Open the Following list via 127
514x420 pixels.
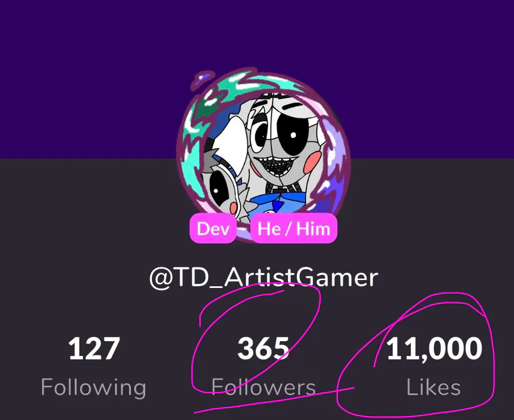click(x=94, y=348)
